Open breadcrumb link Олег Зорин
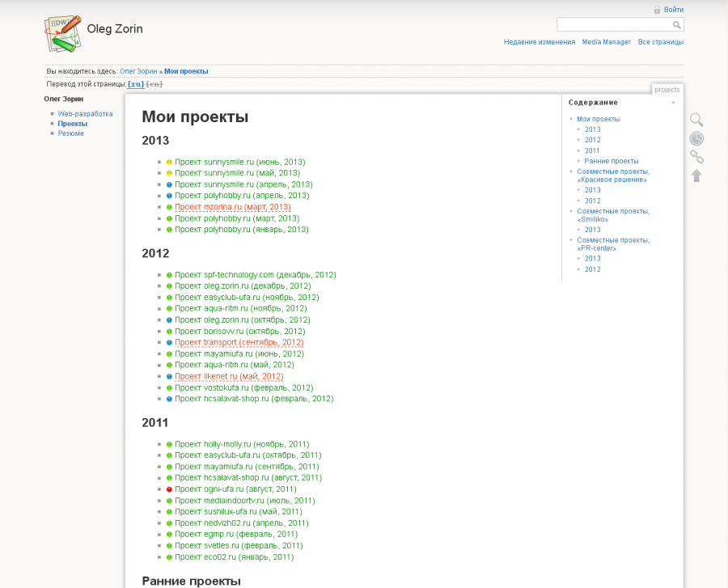The height and width of the screenshot is (588, 728). click(x=138, y=71)
